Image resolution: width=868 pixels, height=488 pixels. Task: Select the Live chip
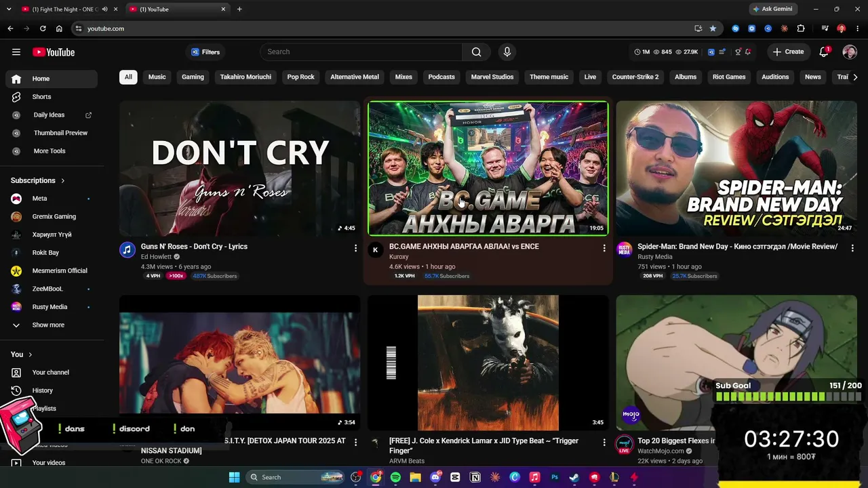[x=590, y=77]
